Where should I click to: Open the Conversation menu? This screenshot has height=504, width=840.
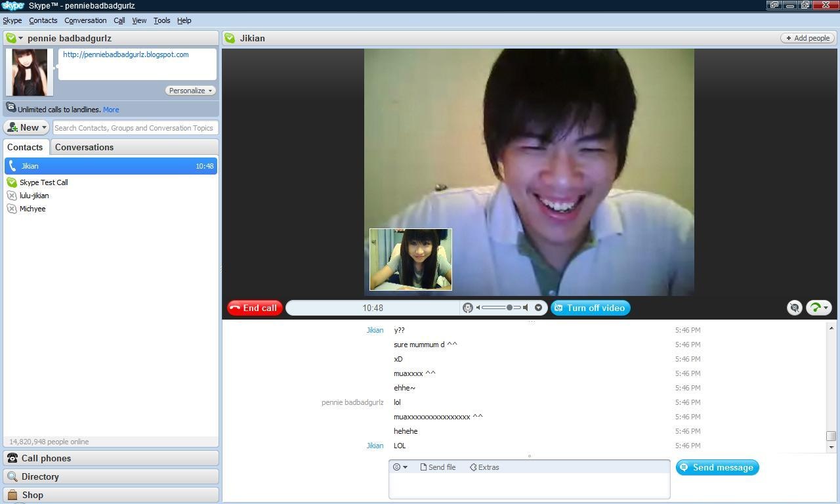tap(85, 20)
